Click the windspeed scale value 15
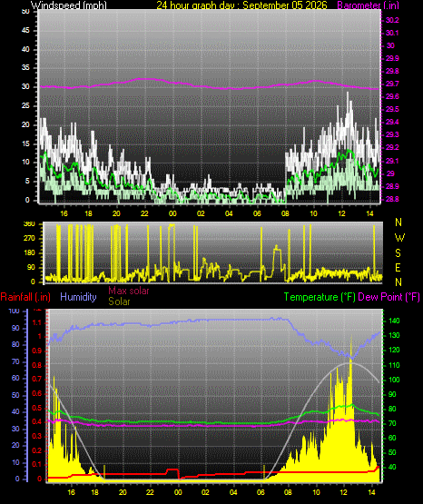The height and width of the screenshot is (504, 423). (25, 143)
